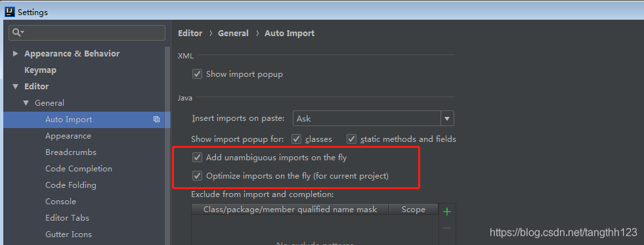Expand the Appearance & Behavior section
Screen dimensions: 644x245
[x=16, y=53]
